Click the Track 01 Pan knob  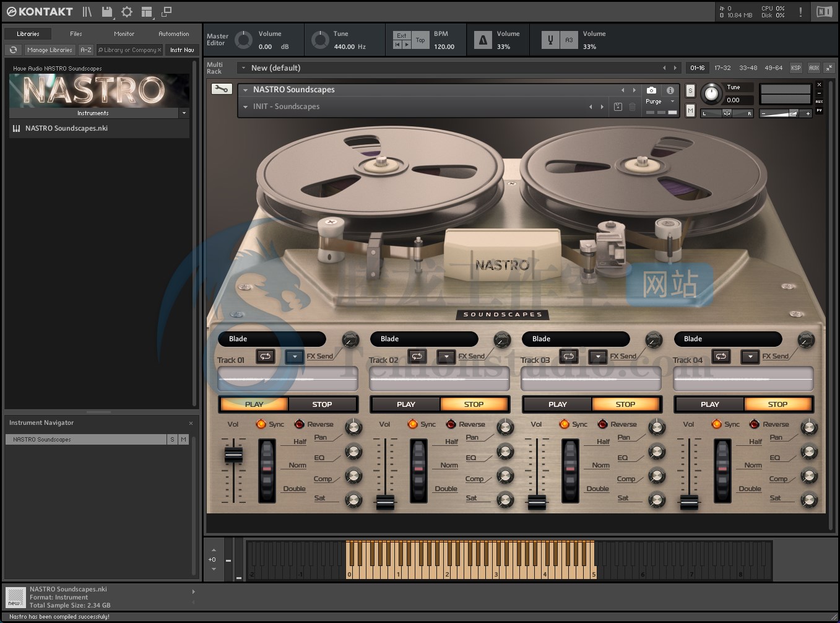[x=353, y=427]
